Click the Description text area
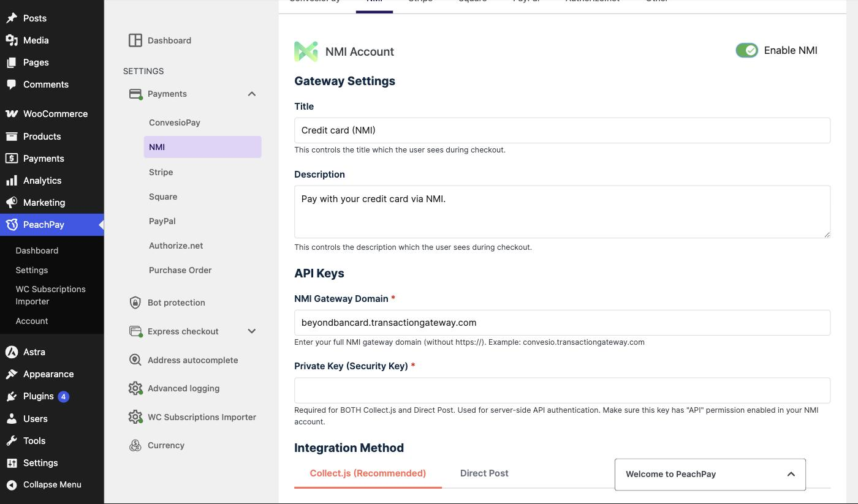This screenshot has height=504, width=858. (562, 212)
